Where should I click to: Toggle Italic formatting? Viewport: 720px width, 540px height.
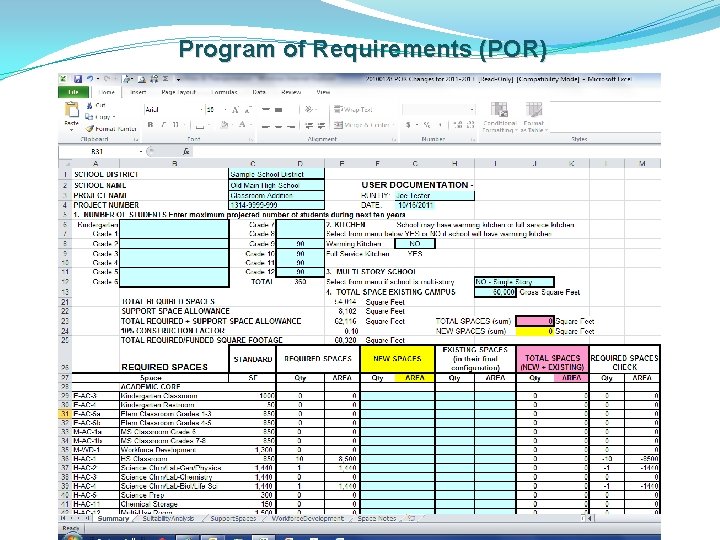pos(163,125)
